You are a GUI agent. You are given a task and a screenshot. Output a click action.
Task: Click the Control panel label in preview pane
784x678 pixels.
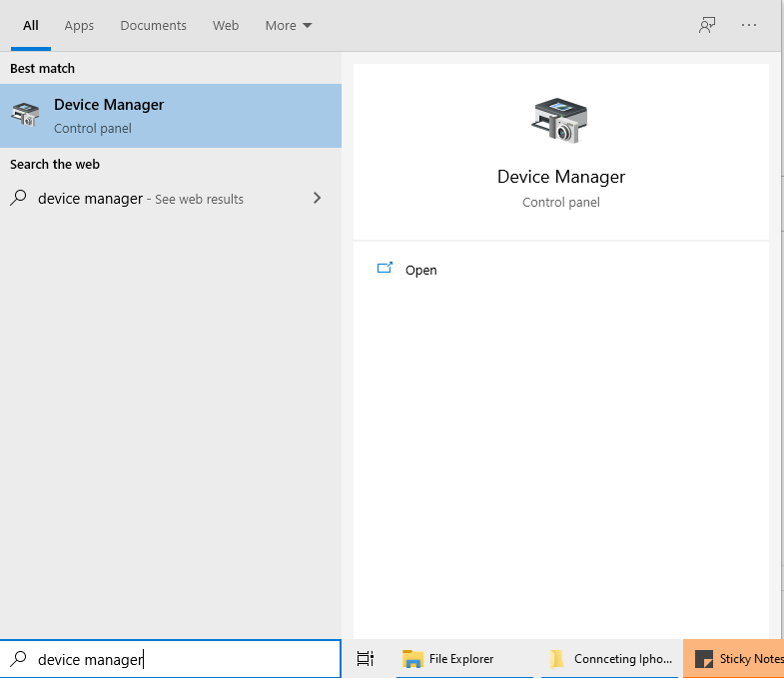tap(561, 203)
